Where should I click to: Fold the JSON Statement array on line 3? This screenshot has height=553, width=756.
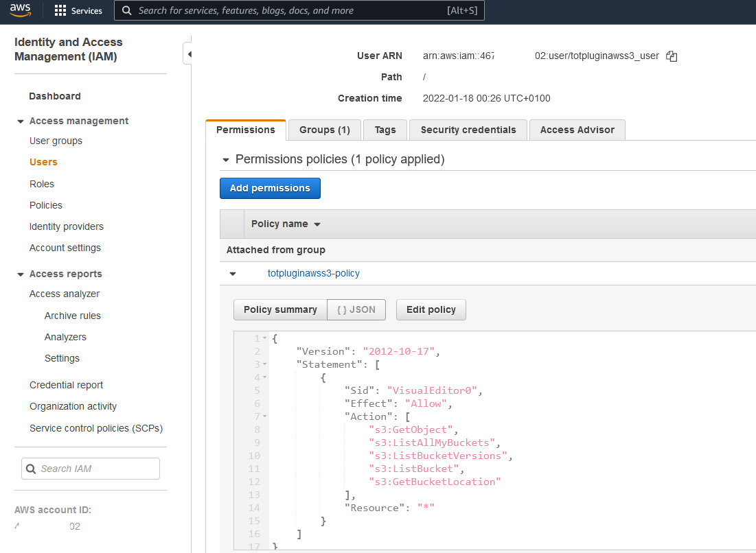tap(265, 364)
